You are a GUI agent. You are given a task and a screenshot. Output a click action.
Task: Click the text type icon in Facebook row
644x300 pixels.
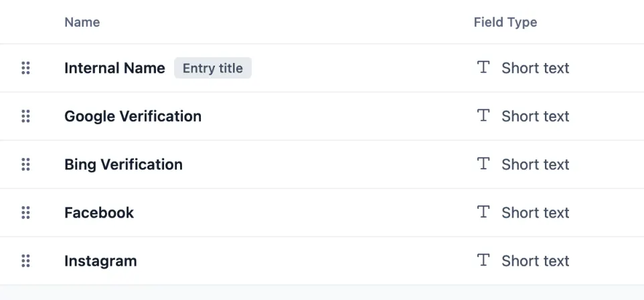483,212
